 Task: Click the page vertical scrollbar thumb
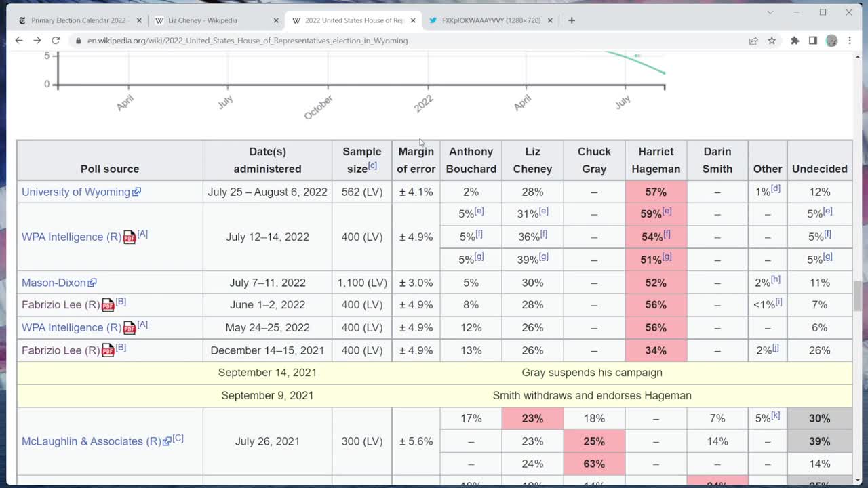(x=858, y=296)
